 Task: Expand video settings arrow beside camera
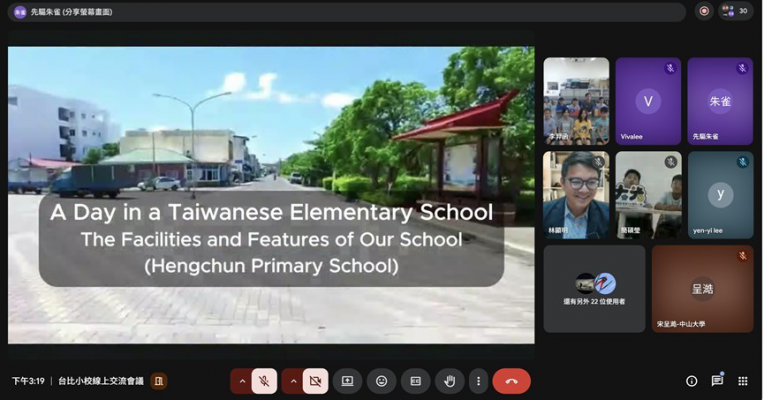click(293, 381)
